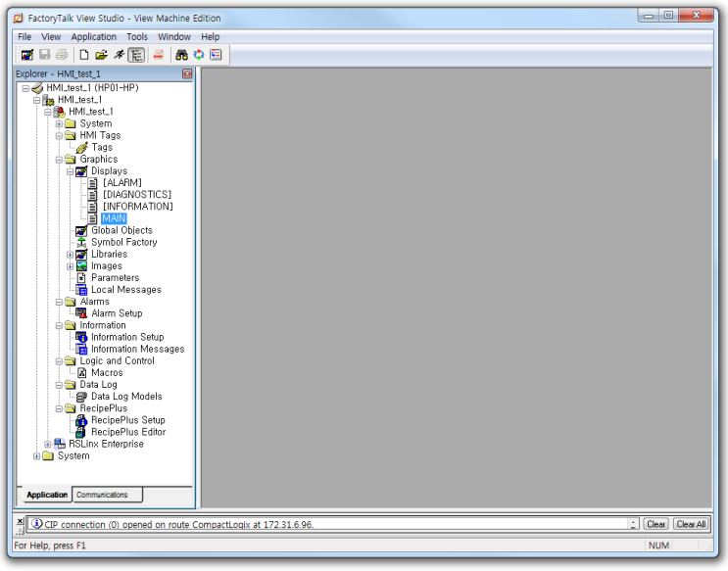
Task: Toggle the Explorer tree view toolbar button
Action: pos(136,55)
